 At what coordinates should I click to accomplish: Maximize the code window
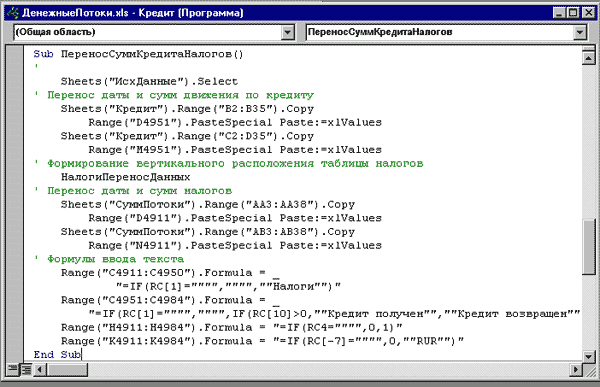click(x=574, y=13)
